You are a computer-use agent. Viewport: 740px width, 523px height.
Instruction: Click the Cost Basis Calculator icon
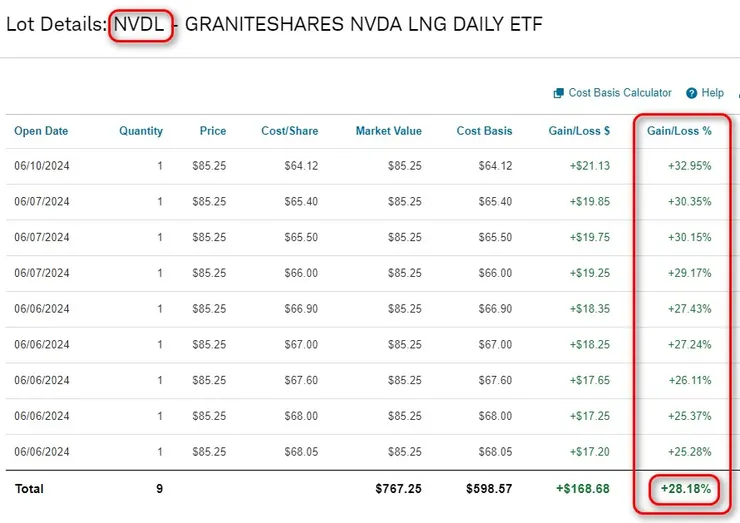(x=559, y=93)
